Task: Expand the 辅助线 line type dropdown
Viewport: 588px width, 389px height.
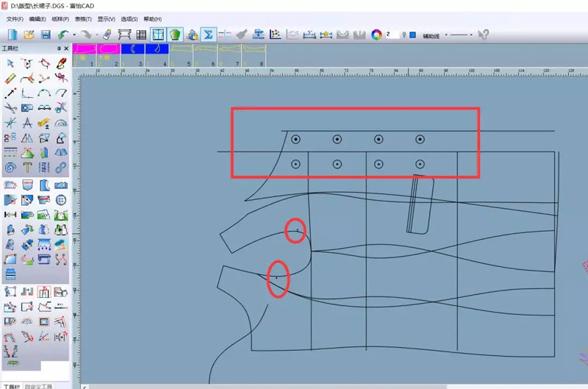Action: tap(446, 35)
